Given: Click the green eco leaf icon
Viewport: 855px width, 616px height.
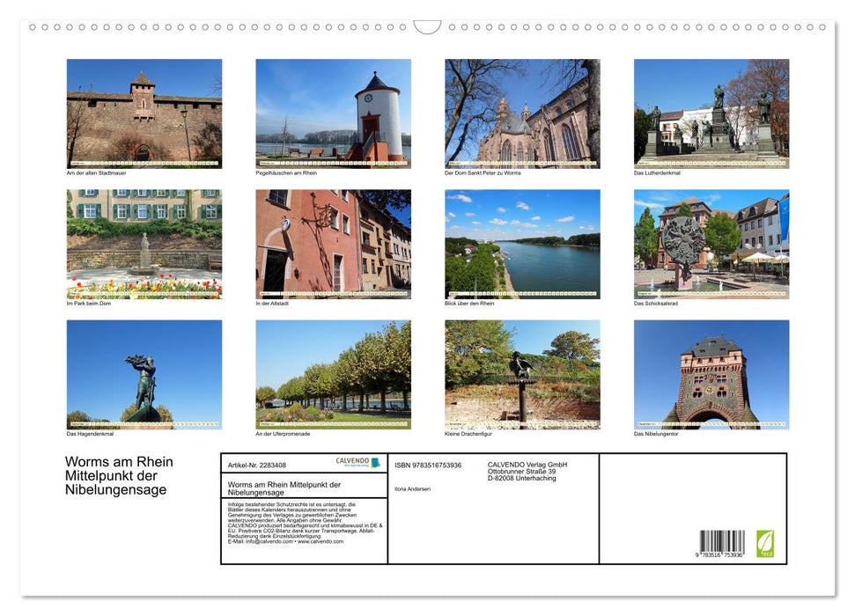Looking at the screenshot, I should 765,544.
